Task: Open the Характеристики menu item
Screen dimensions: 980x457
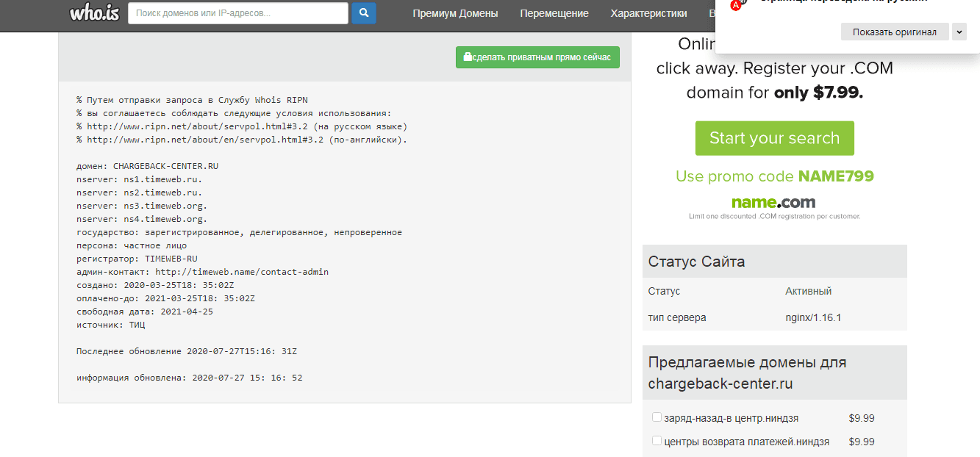Action: coord(648,13)
